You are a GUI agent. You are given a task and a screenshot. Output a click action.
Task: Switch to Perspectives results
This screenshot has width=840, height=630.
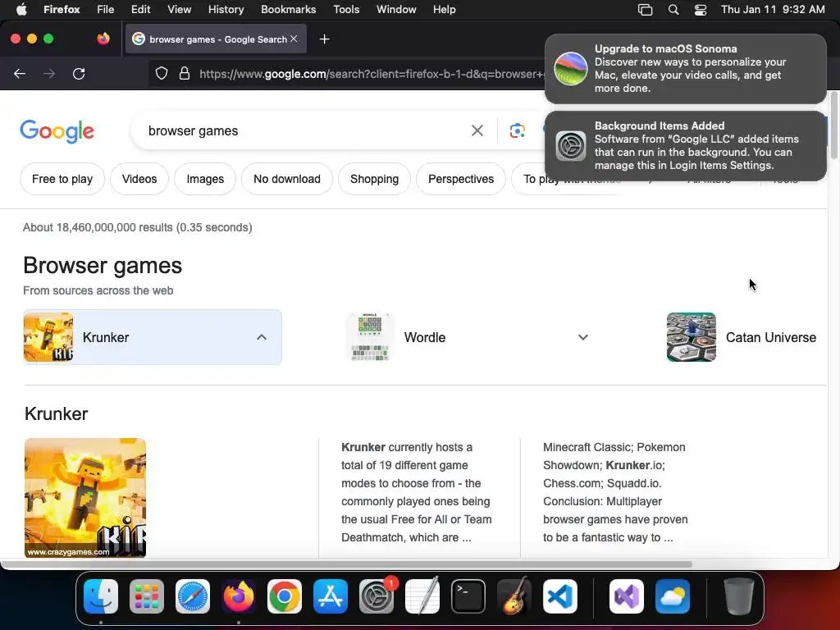click(461, 179)
